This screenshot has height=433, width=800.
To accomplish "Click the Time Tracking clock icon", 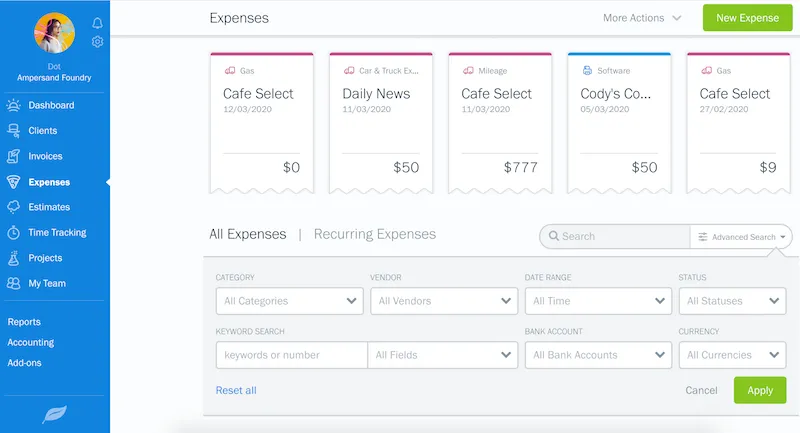I will 14,232.
